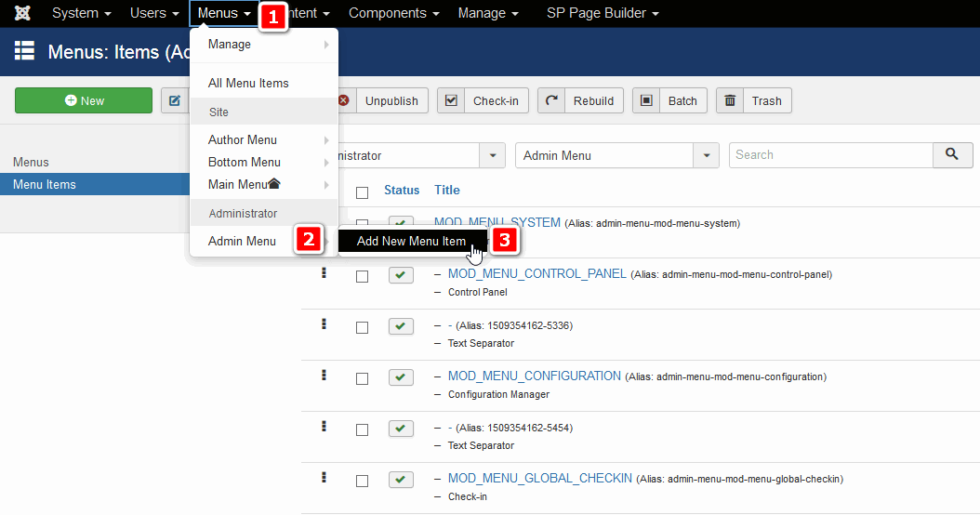The height and width of the screenshot is (515, 980).
Task: Click into the Search input field
Action: click(830, 155)
